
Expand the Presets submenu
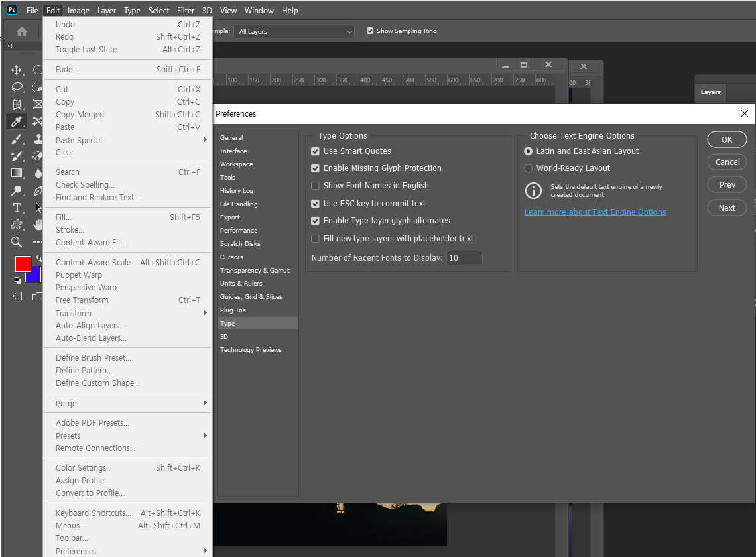(x=128, y=436)
